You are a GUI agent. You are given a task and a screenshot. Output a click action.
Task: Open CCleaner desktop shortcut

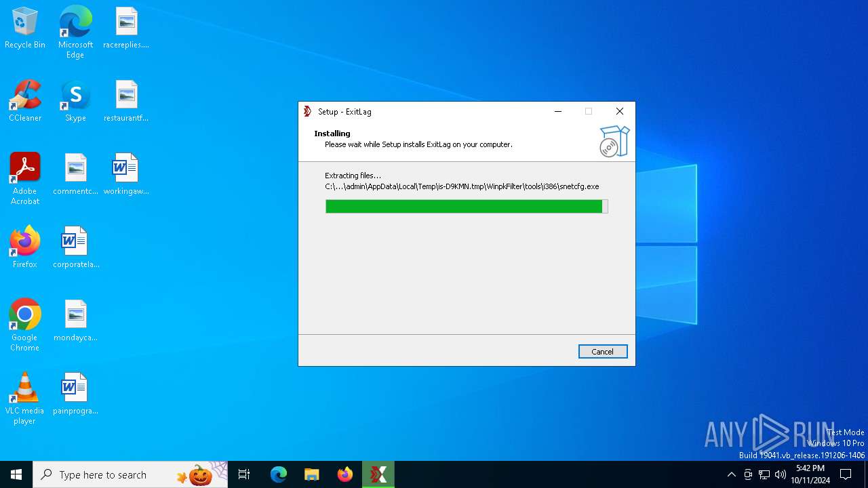25,102
